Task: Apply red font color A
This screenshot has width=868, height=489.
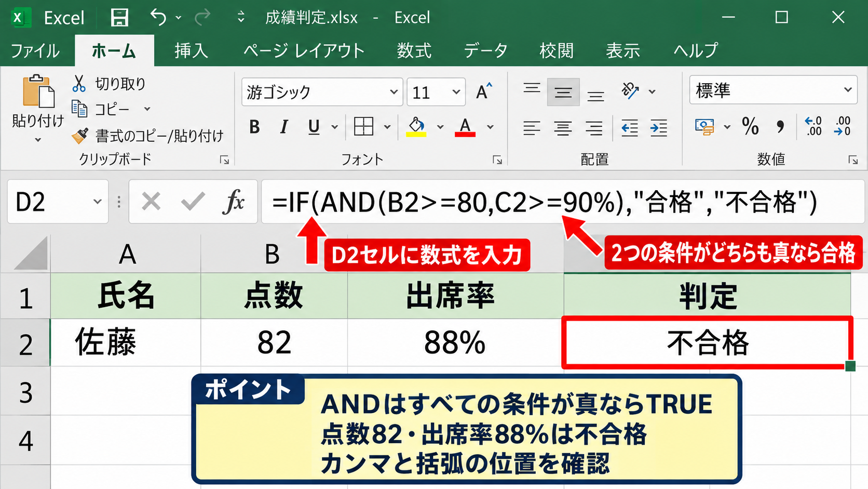Action: tap(465, 127)
